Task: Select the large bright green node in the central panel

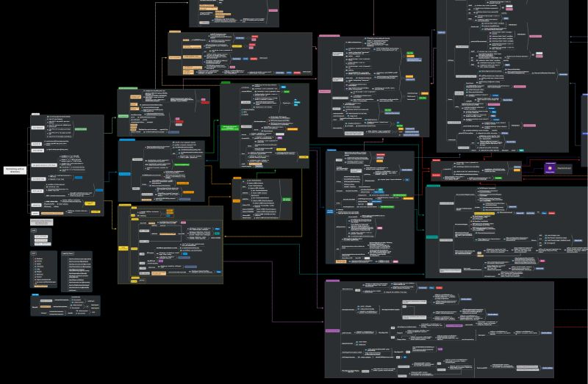Action: [x=230, y=128]
